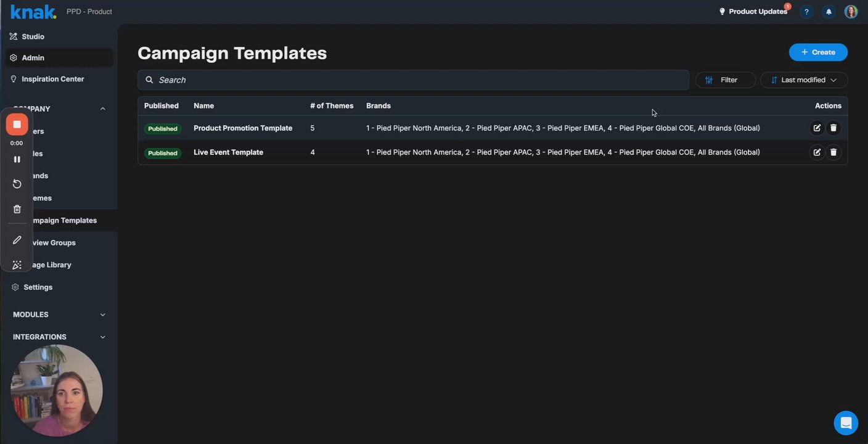Edit the Product Promotion Template

[x=817, y=128]
